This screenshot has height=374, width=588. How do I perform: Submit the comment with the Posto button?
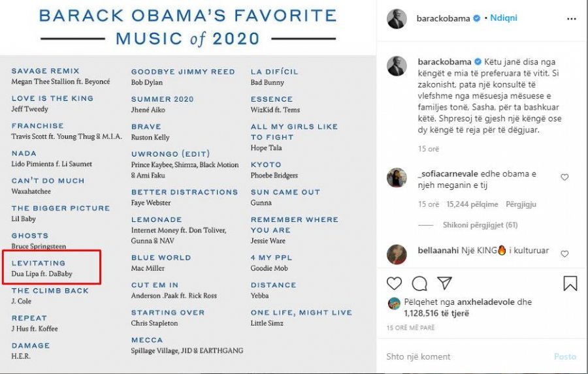564,356
